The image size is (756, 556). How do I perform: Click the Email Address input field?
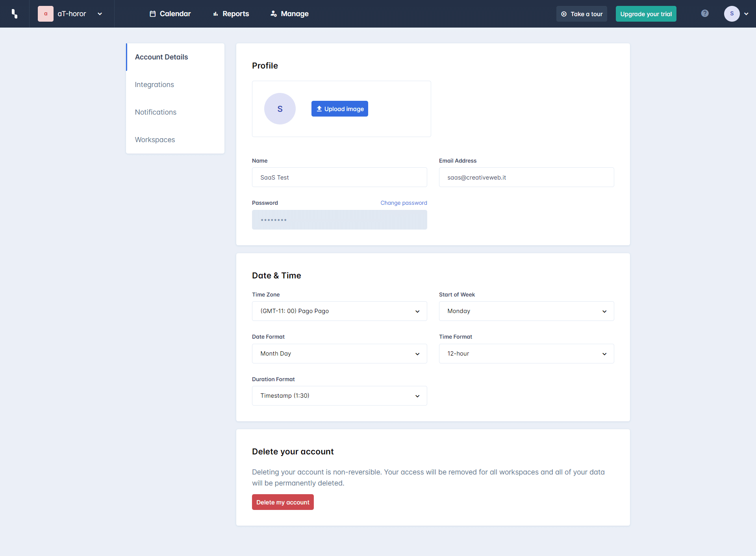click(526, 177)
